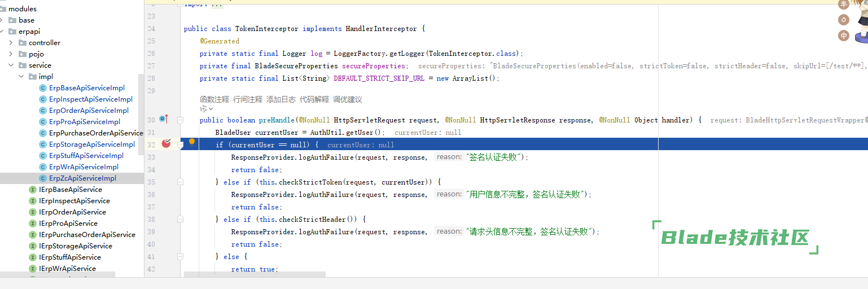Click the 中 input method icon
This screenshot has width=868, height=289.
[x=844, y=36]
